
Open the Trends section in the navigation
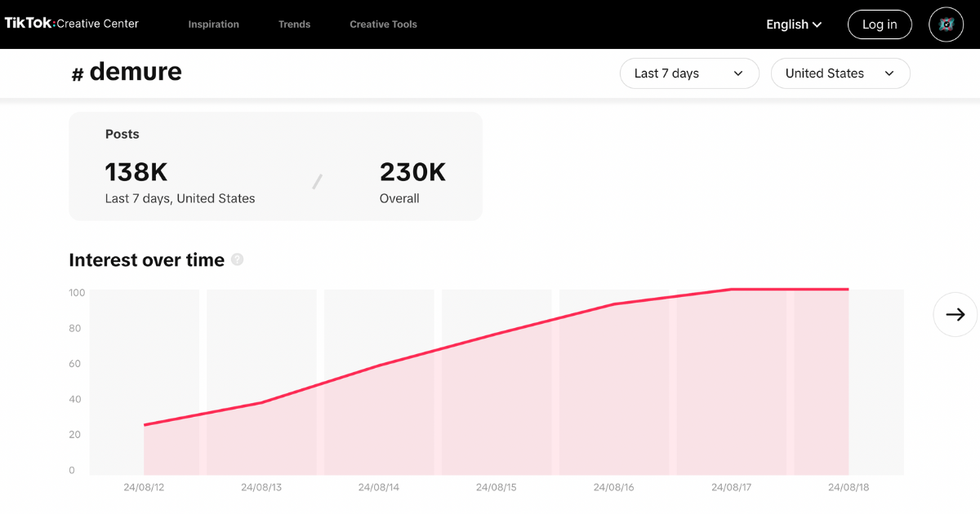(294, 24)
